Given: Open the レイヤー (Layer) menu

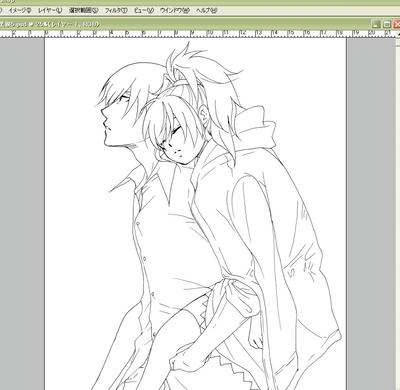Looking at the screenshot, I should coord(50,10).
